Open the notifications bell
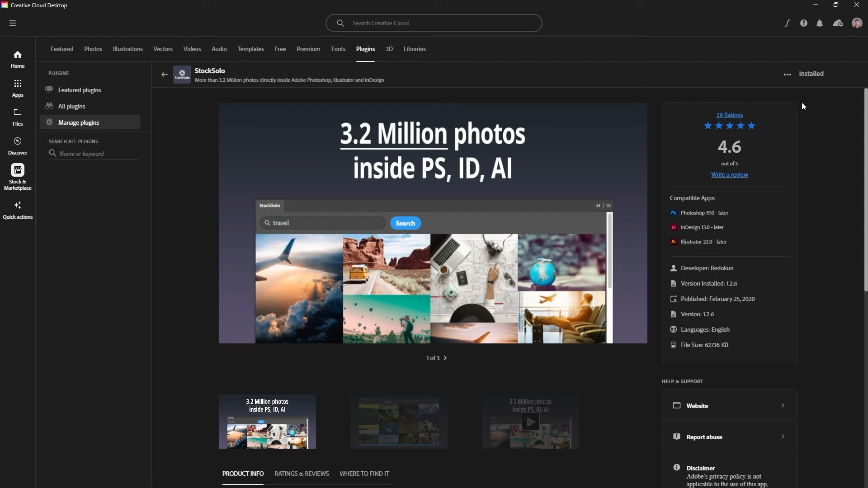 tap(820, 23)
